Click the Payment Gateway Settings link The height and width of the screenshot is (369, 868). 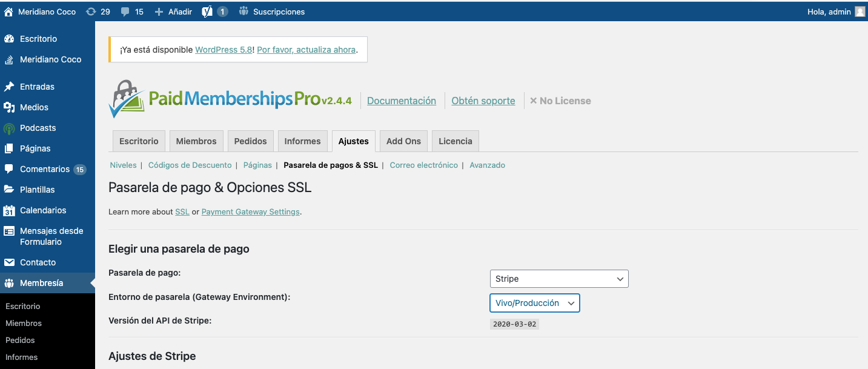click(251, 211)
